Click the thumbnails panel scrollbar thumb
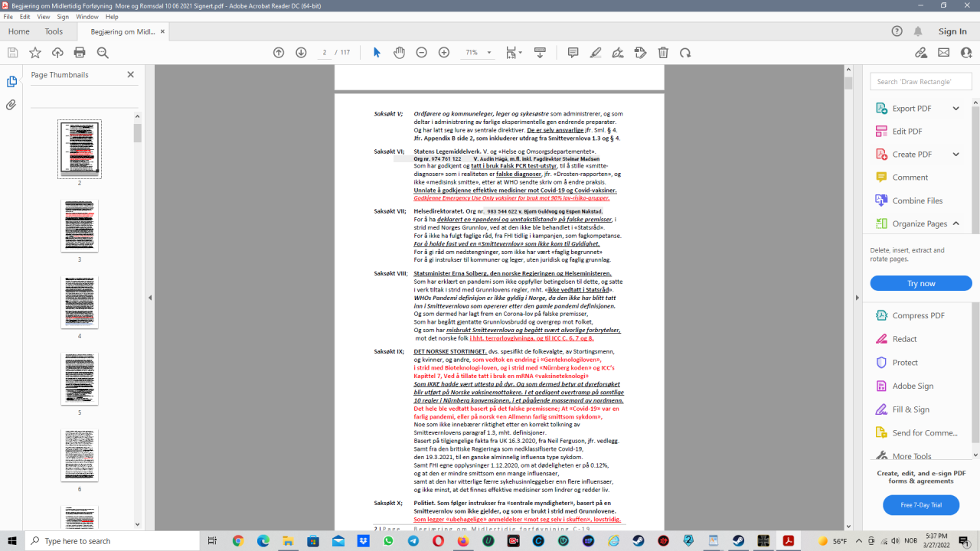Image resolution: width=980 pixels, height=551 pixels. tap(138, 133)
